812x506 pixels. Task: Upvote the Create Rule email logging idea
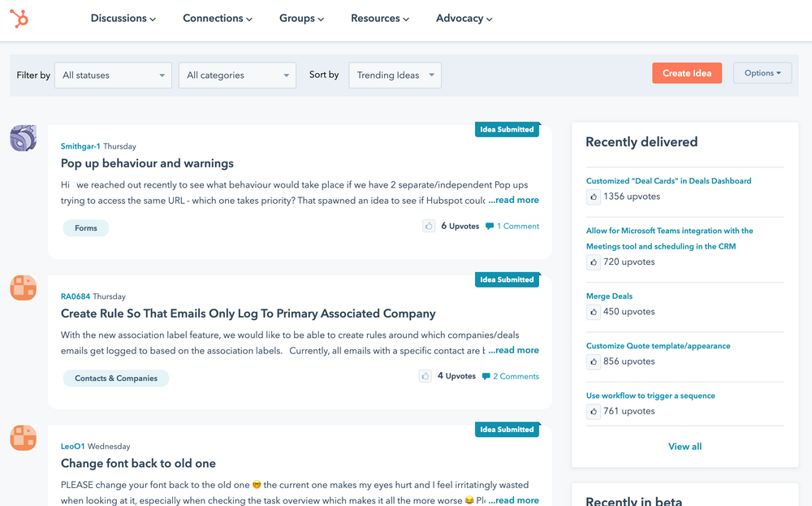point(425,376)
